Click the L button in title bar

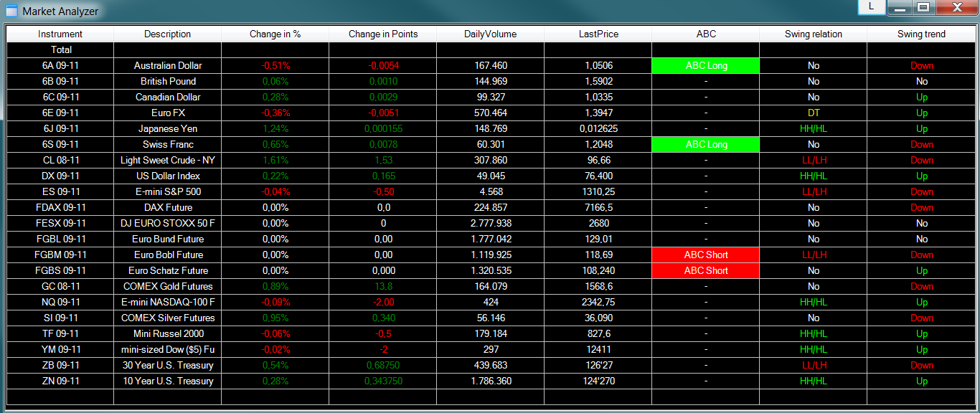tap(871, 6)
